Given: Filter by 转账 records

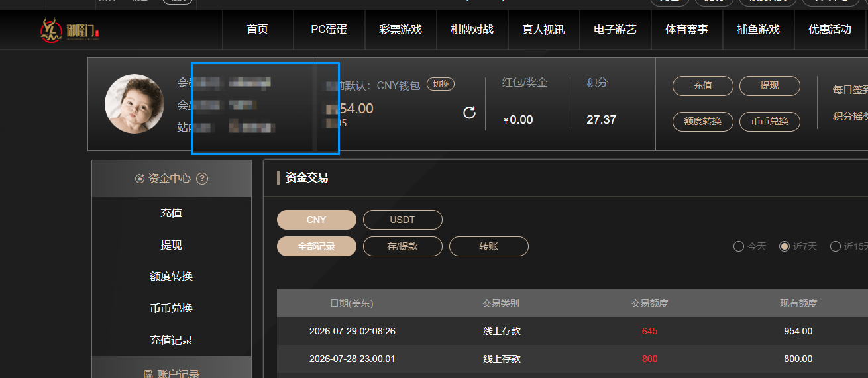Looking at the screenshot, I should coord(489,246).
